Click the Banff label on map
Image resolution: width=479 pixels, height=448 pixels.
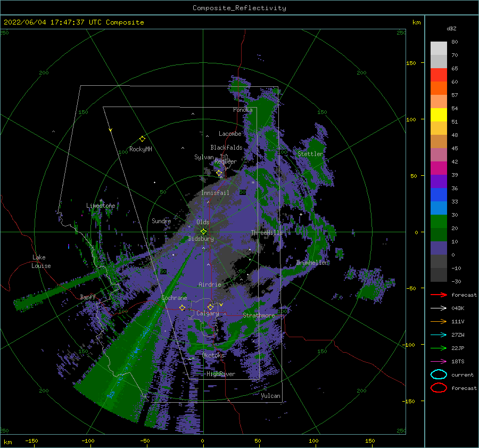click(x=88, y=297)
